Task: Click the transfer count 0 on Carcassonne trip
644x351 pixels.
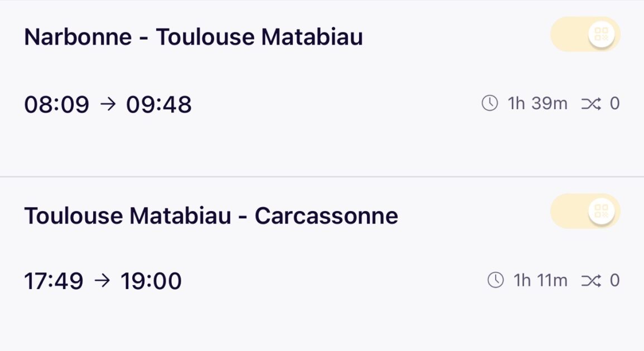Action: (x=614, y=280)
